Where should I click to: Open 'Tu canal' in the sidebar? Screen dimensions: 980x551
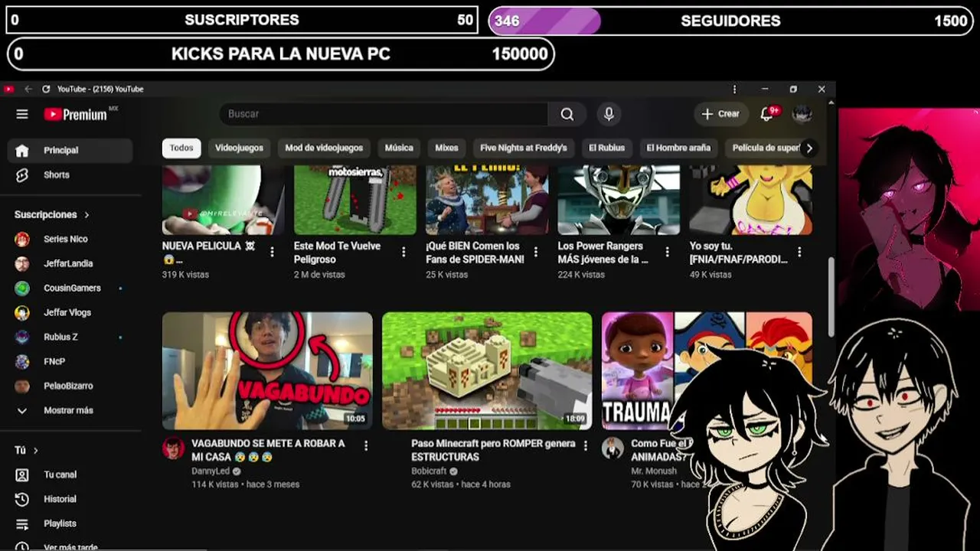[x=70, y=474]
